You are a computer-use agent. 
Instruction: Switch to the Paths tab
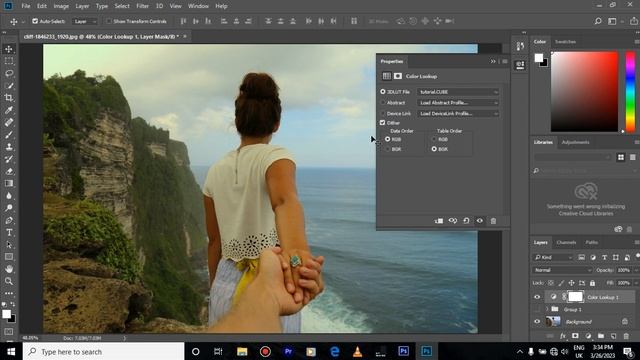click(591, 242)
